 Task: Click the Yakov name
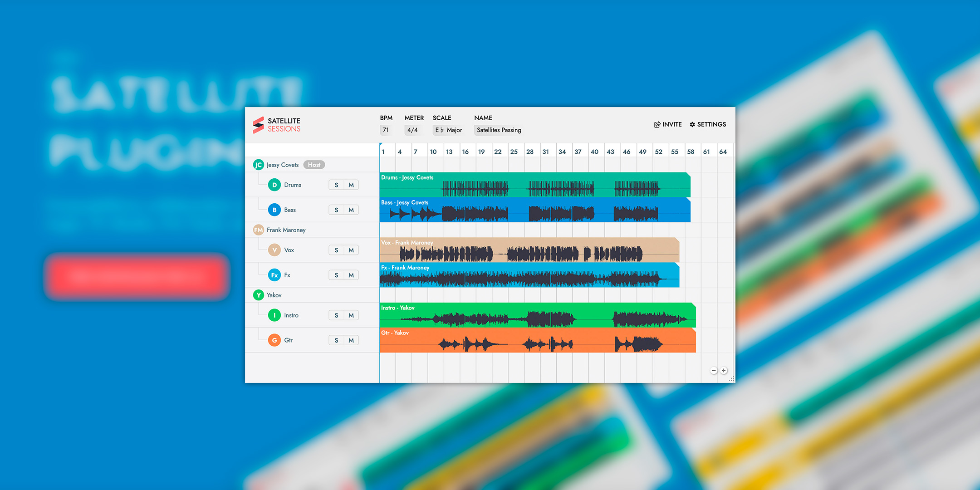click(x=274, y=295)
